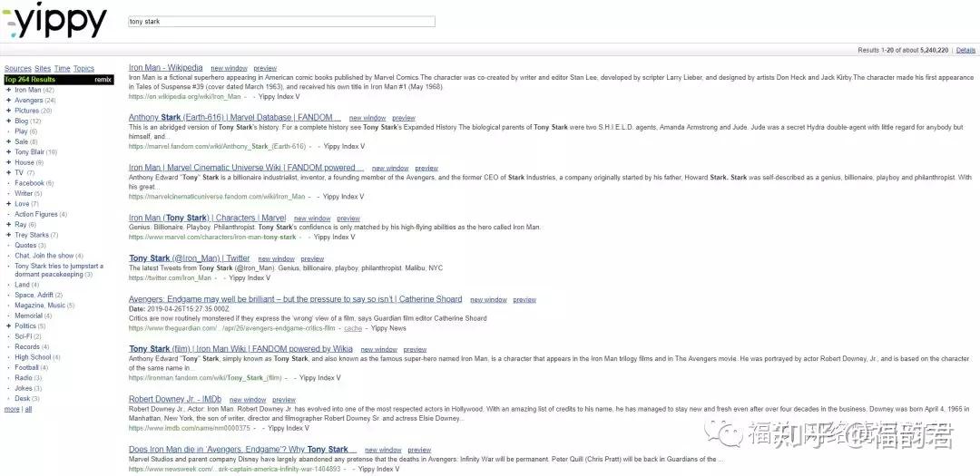The image size is (980, 476).
Task: Open Does Iron Man die in Avengers result
Action: pyautogui.click(x=243, y=449)
